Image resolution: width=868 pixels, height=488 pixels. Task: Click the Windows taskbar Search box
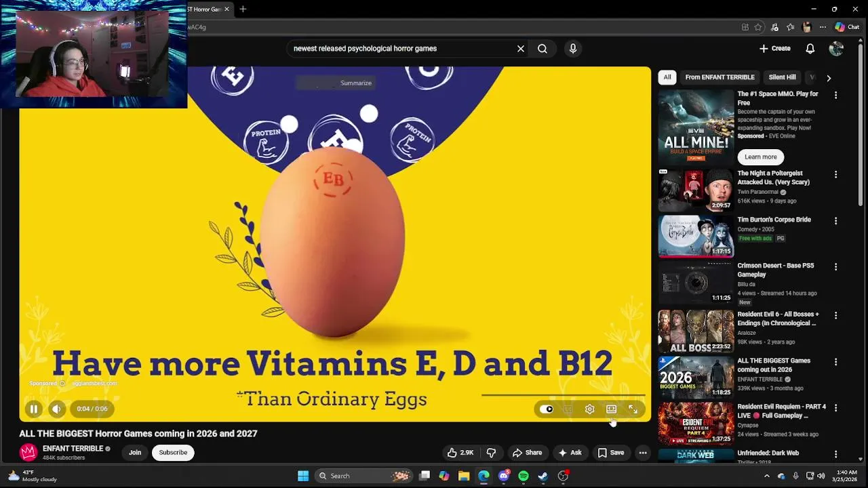(x=366, y=476)
